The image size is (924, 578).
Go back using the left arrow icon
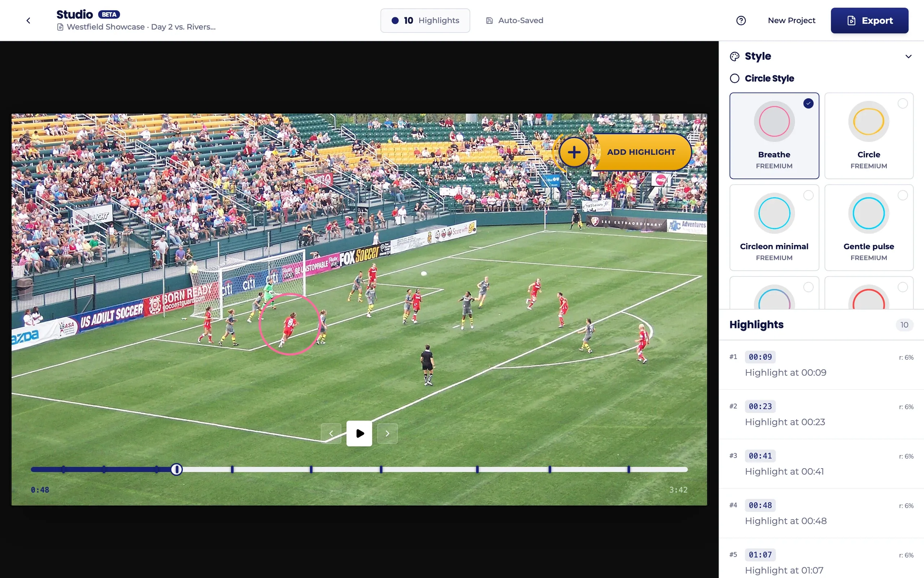point(28,21)
